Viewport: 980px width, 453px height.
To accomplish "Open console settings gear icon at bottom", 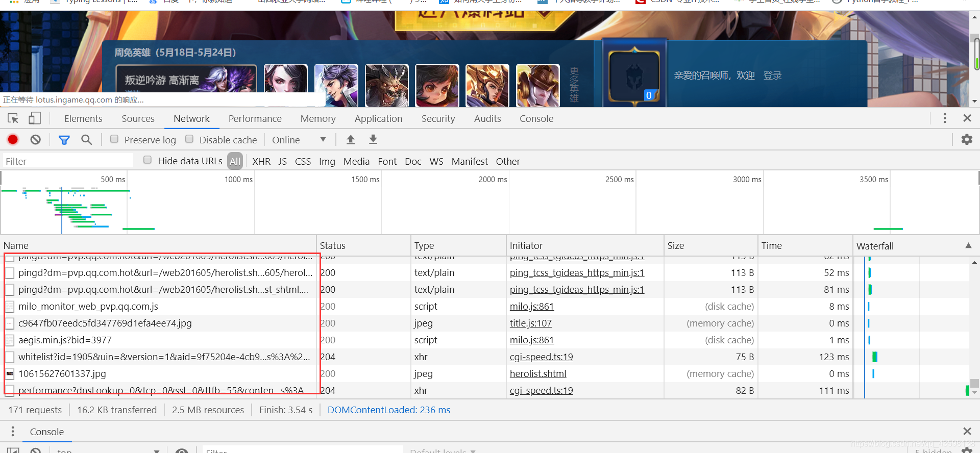I will click(967, 450).
